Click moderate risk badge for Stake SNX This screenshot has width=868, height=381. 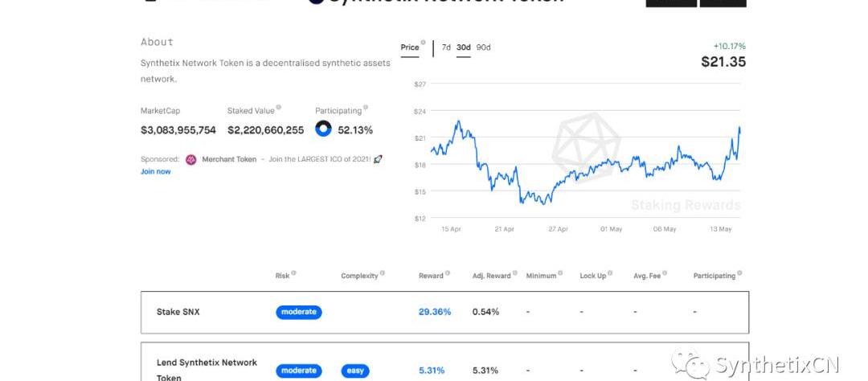point(299,313)
